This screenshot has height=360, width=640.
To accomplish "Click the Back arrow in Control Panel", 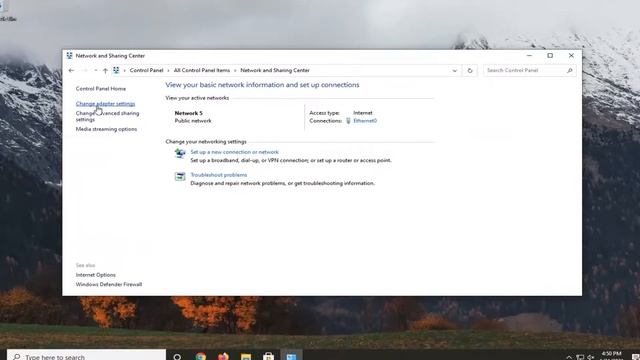I will coord(71,71).
